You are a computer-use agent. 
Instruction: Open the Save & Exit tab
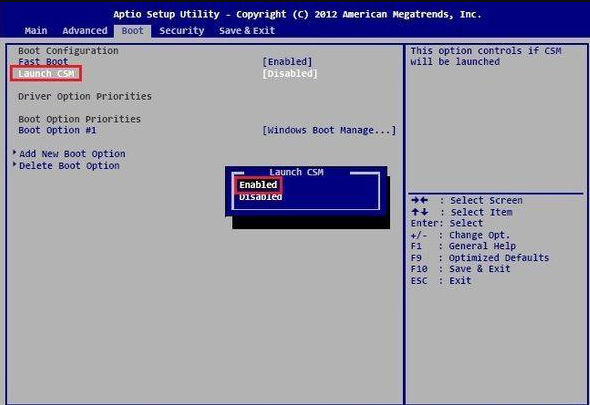tap(247, 30)
